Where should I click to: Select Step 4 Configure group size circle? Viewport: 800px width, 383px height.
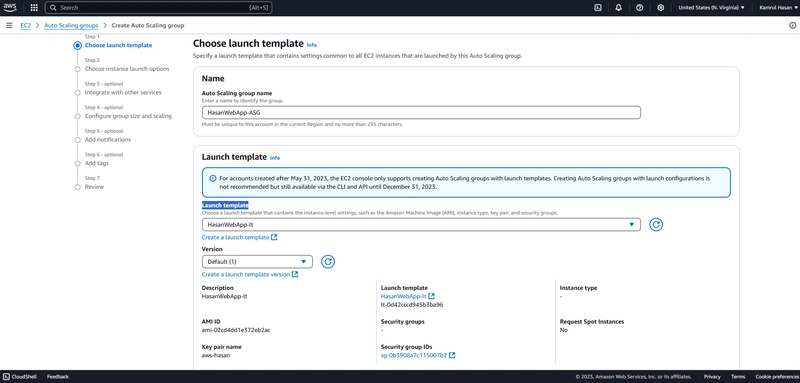click(x=78, y=116)
